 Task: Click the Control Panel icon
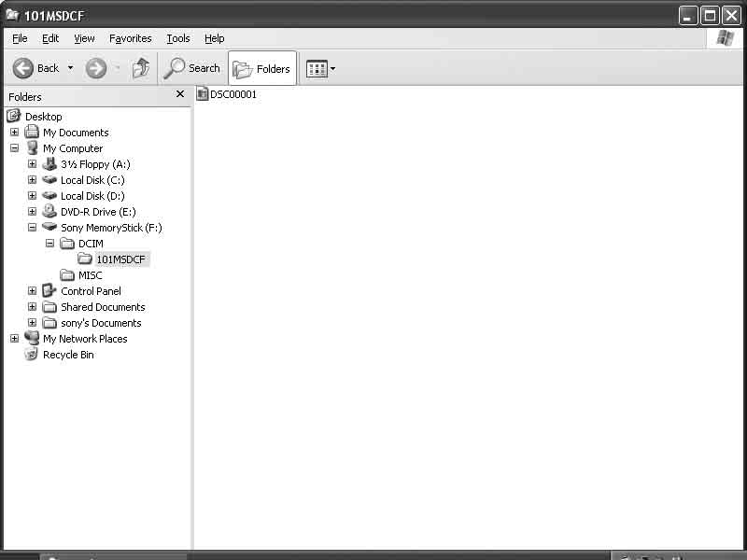(x=49, y=290)
